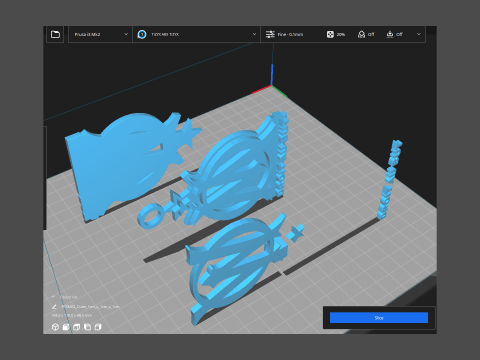Switch to left side view icon

(x=87, y=327)
